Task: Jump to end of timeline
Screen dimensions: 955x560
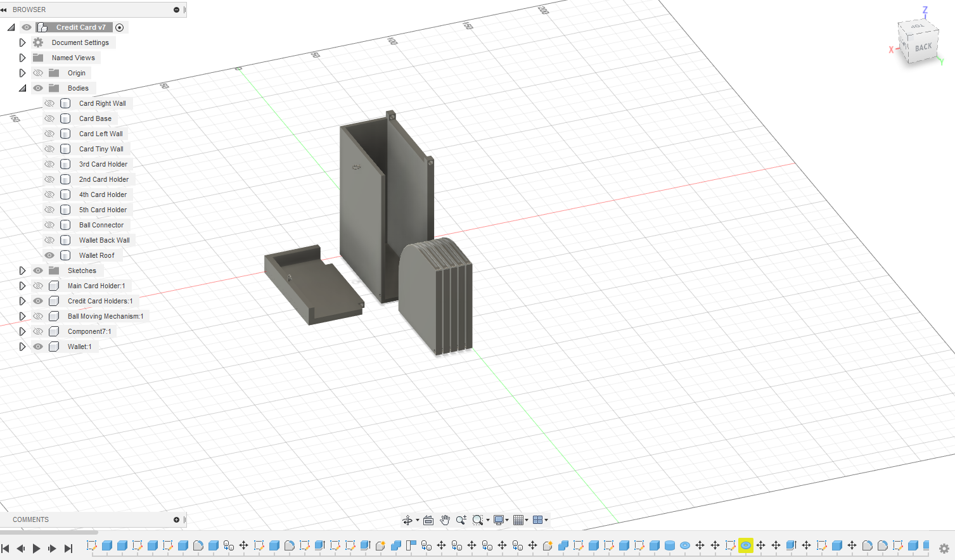Action: tap(68, 549)
